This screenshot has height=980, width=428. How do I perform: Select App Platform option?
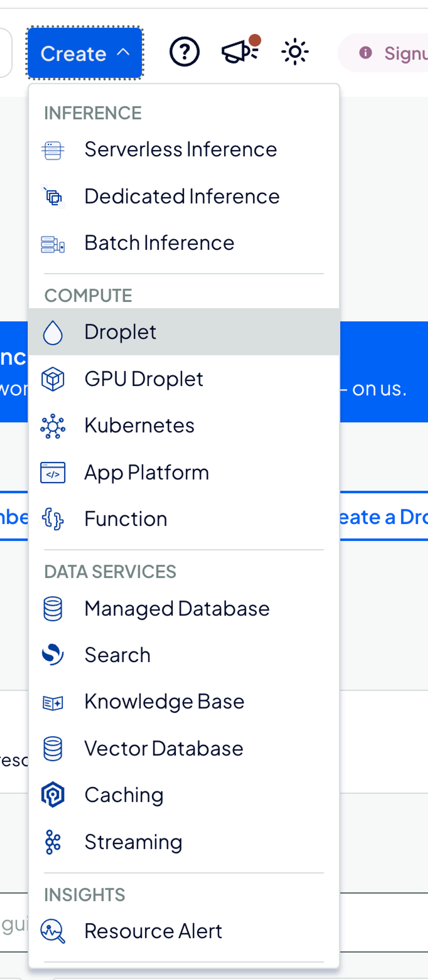[x=184, y=473]
